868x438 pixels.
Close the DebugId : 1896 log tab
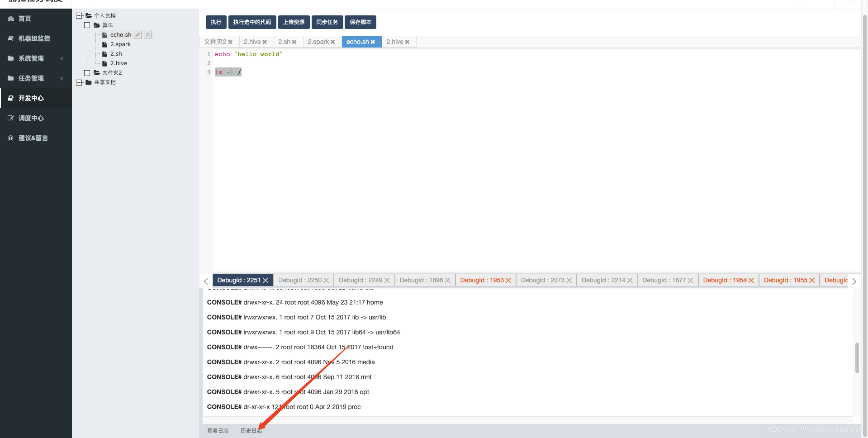[x=447, y=280]
